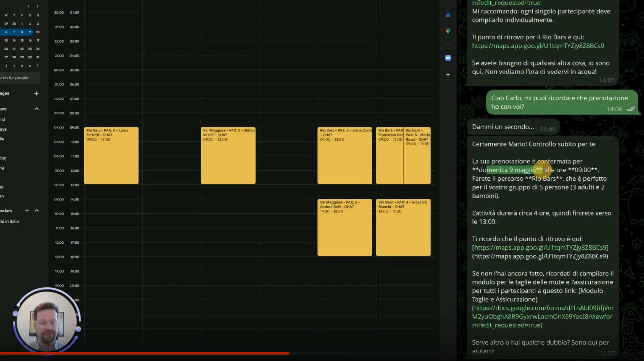This screenshot has width=644, height=362.
Task: Open Rio Bars Laura Ferretti event
Action: pyautogui.click(x=111, y=156)
